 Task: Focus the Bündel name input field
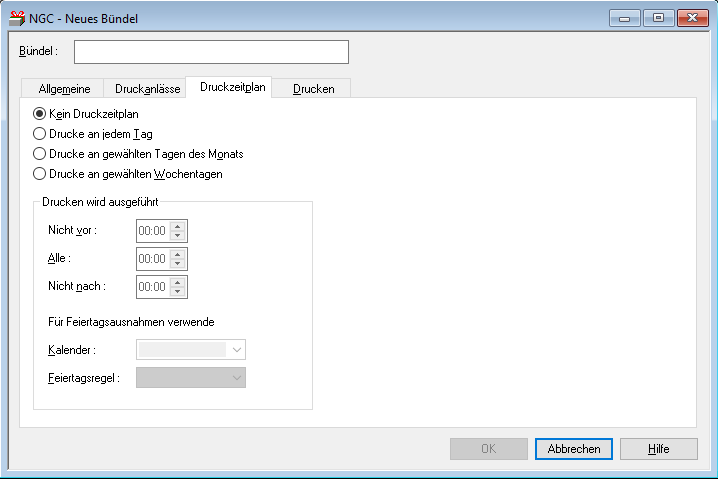click(211, 52)
